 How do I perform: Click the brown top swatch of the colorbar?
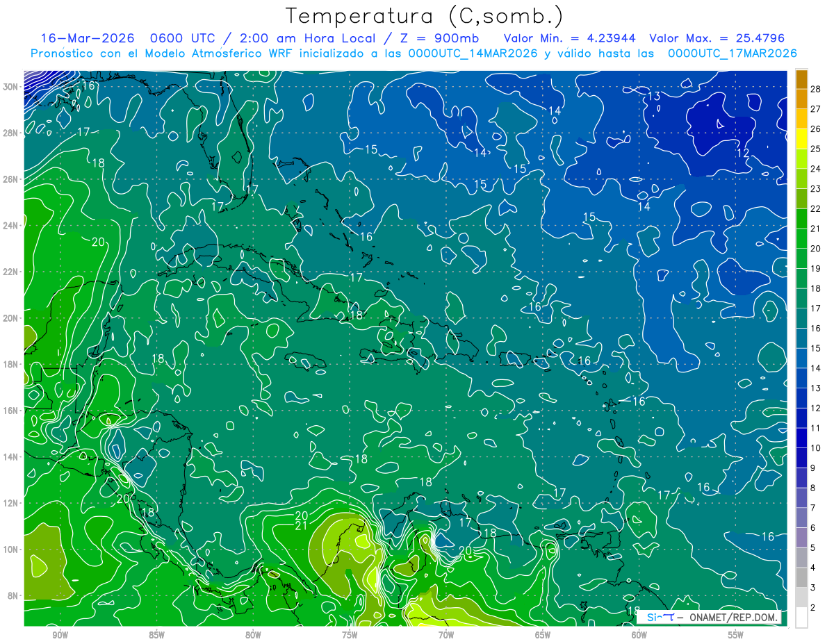pos(801,79)
